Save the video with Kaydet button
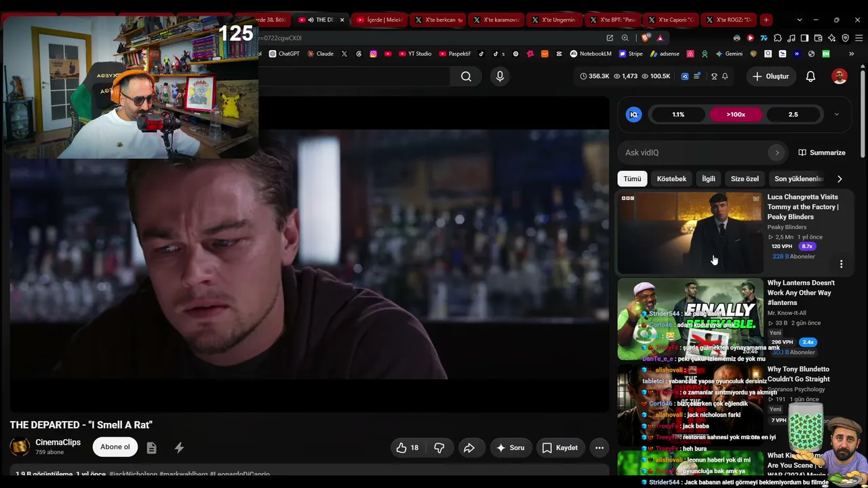868x488 pixels. 560,447
